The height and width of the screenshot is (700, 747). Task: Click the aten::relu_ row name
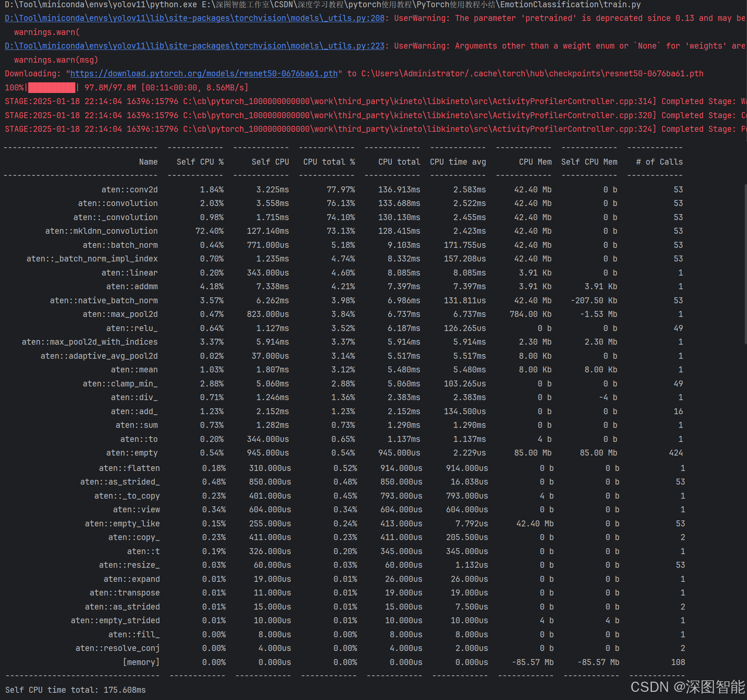tap(132, 328)
